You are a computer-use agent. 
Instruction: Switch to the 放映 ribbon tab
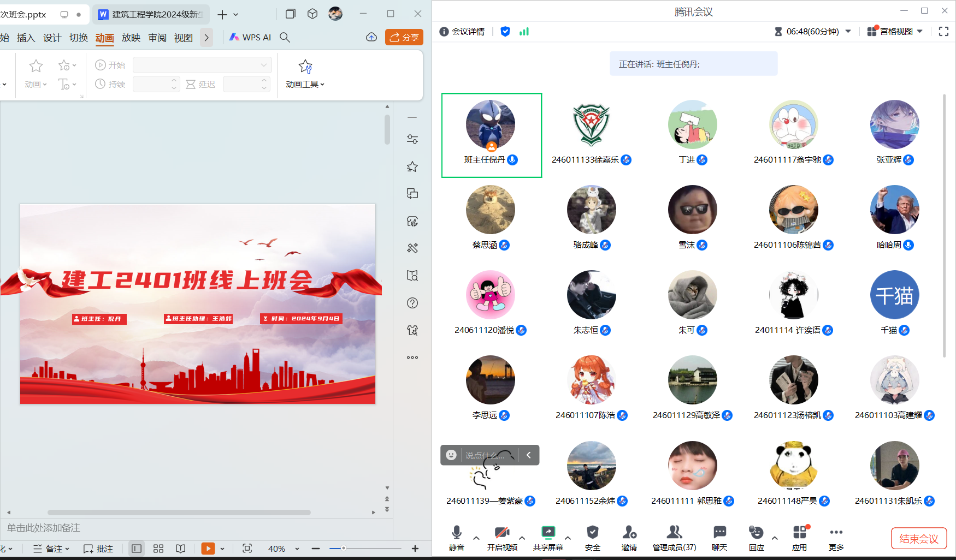[x=131, y=38]
